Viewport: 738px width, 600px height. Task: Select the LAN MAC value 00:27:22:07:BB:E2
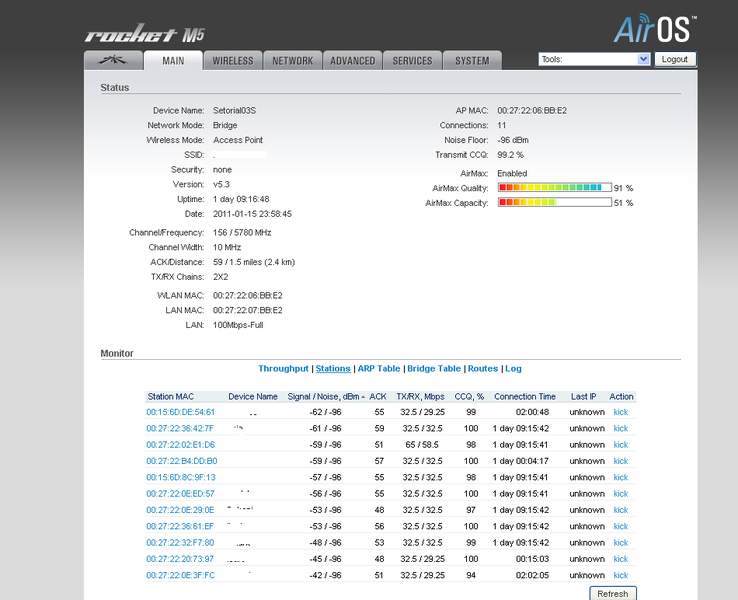point(248,310)
